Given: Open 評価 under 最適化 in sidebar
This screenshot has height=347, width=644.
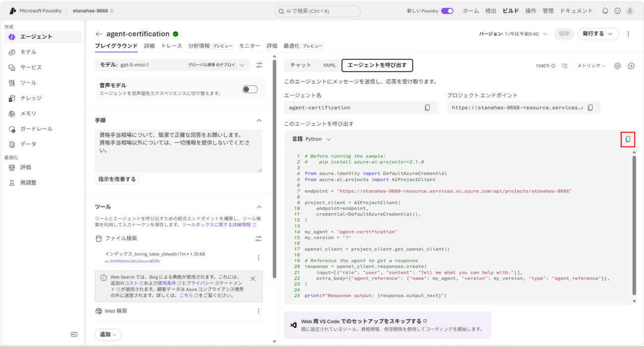Looking at the screenshot, I should [x=43, y=167].
